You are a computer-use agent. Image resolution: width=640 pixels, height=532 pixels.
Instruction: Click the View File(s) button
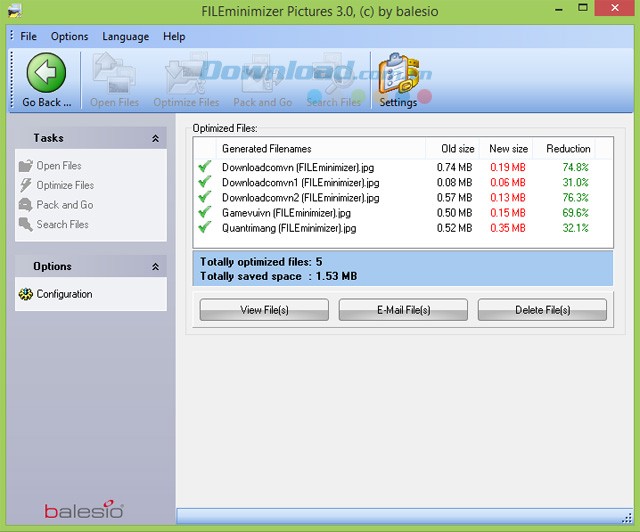[264, 310]
